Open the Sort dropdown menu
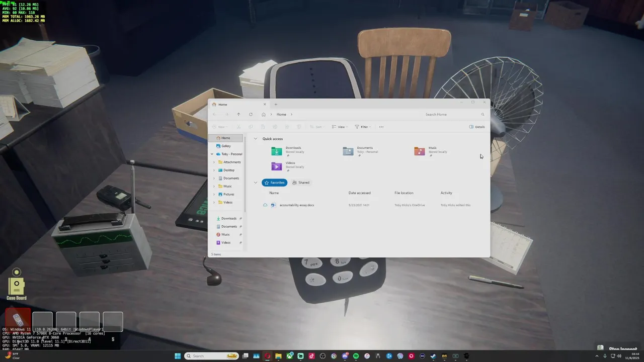This screenshot has width=644, height=362. point(317,127)
